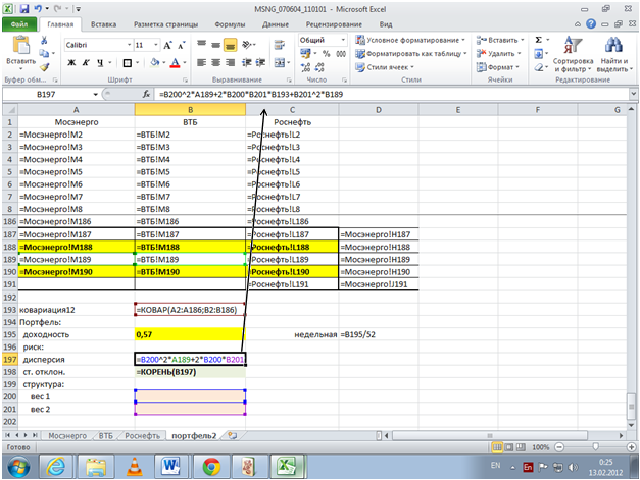Apply thousands separator 000 style
This screenshot has width=640, height=480.
341,53
